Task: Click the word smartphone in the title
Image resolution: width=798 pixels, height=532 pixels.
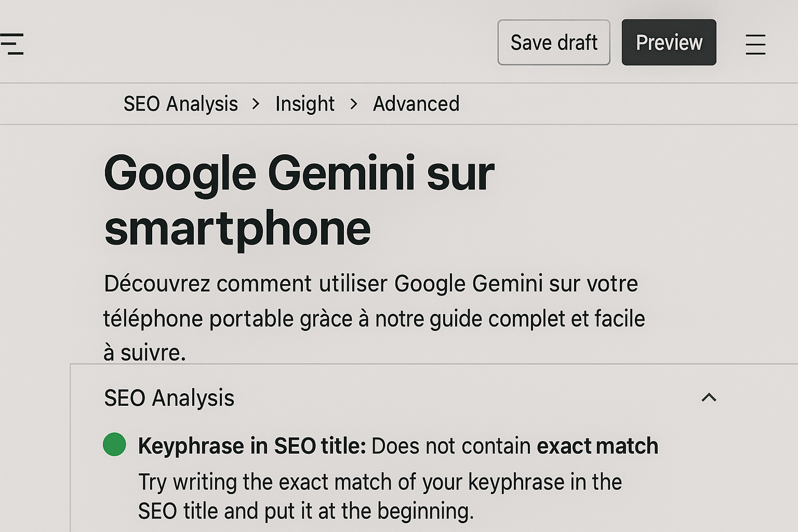Action: (237, 228)
